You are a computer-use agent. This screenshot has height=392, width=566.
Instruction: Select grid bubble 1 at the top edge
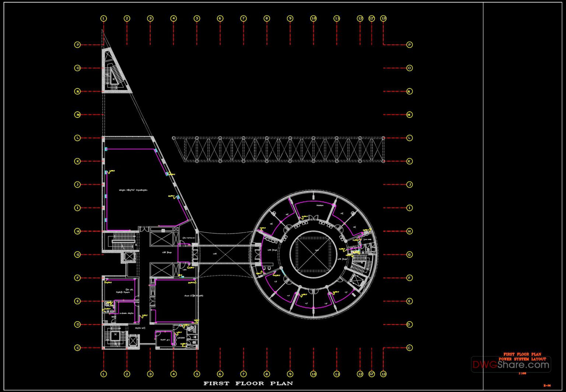103,17
